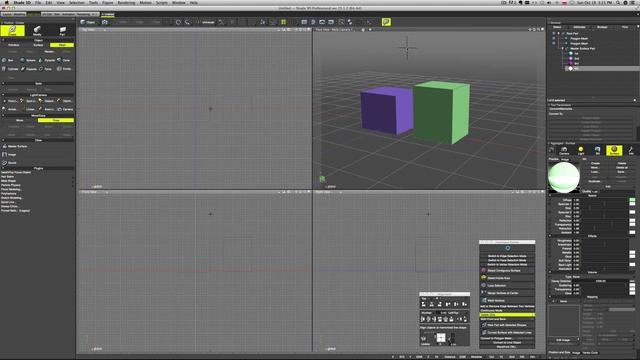Click the surface preview sphere
The width and height of the screenshot is (640, 360).
tap(564, 177)
